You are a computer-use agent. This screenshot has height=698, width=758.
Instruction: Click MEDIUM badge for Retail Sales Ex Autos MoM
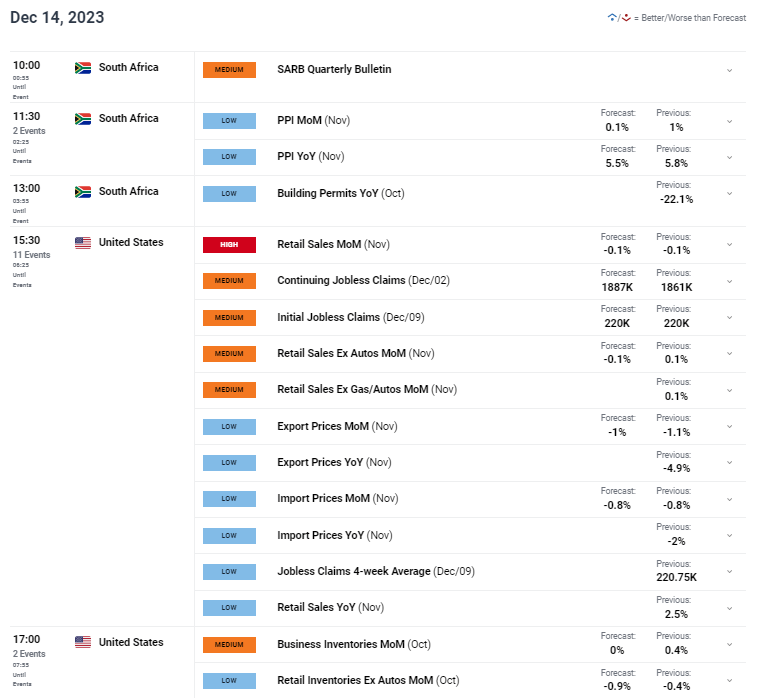[x=229, y=354]
